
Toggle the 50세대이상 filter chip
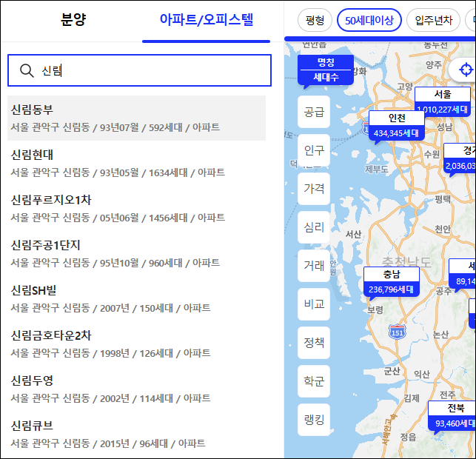point(369,20)
